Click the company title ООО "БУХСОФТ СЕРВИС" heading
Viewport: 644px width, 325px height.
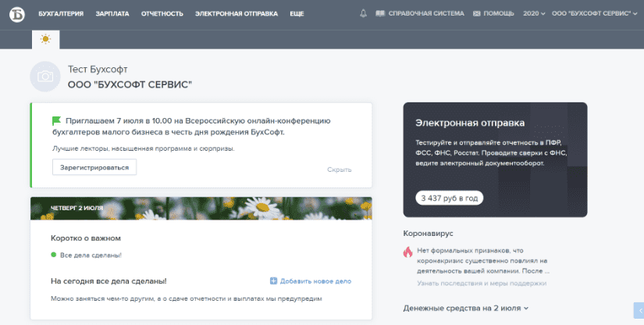[x=130, y=84]
